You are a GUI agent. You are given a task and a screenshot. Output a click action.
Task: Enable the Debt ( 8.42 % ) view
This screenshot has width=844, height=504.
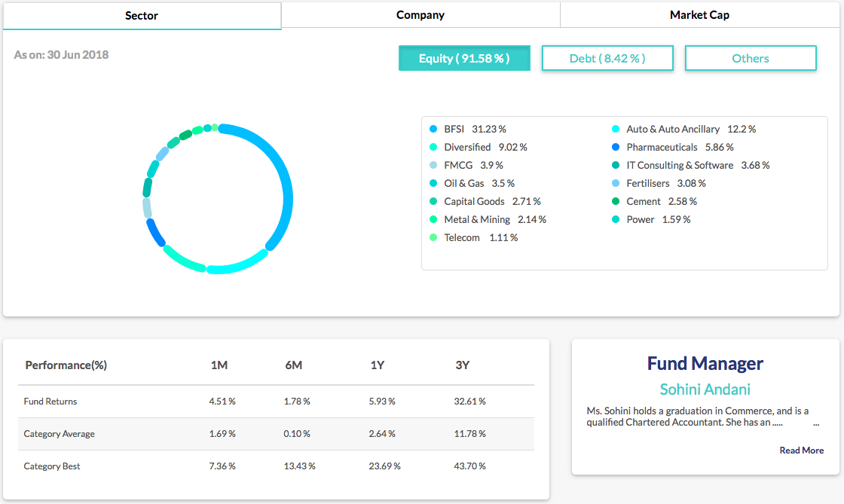click(607, 57)
